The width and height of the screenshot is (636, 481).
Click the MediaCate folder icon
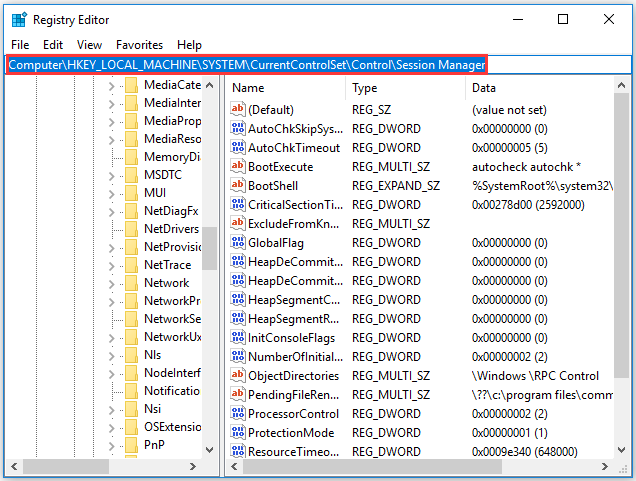(131, 85)
